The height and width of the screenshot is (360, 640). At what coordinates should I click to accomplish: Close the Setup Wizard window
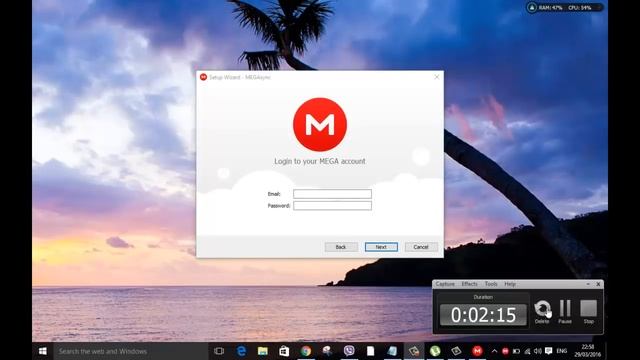(x=437, y=77)
